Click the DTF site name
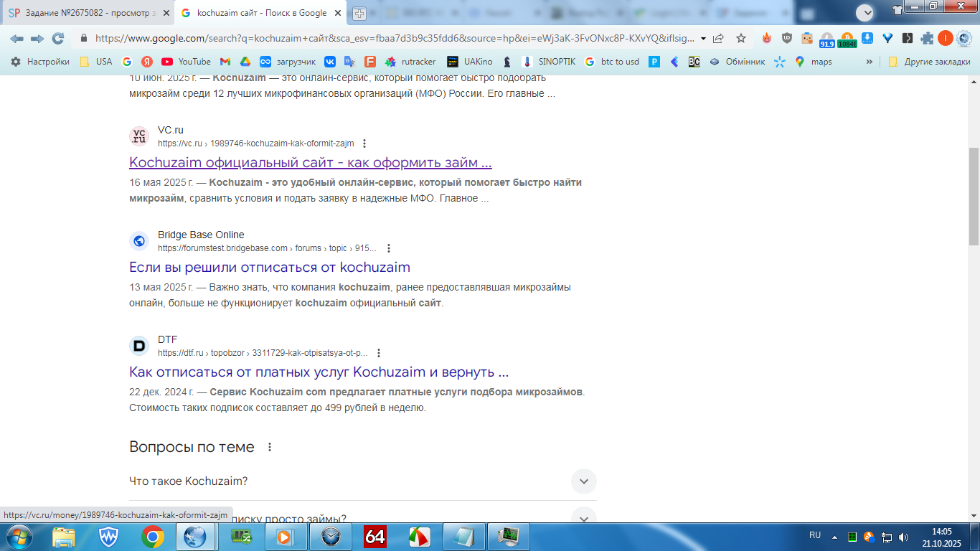The image size is (980, 551). (x=167, y=339)
